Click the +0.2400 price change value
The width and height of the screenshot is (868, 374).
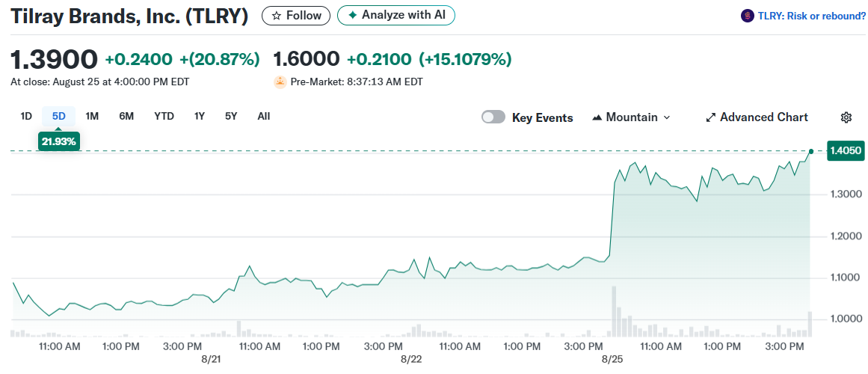139,59
